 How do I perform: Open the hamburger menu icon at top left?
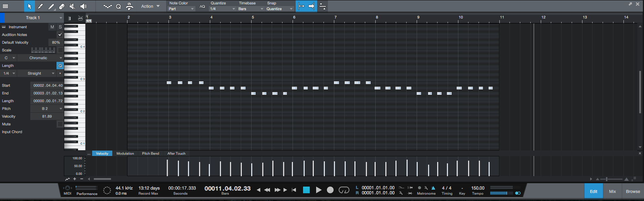5,6
